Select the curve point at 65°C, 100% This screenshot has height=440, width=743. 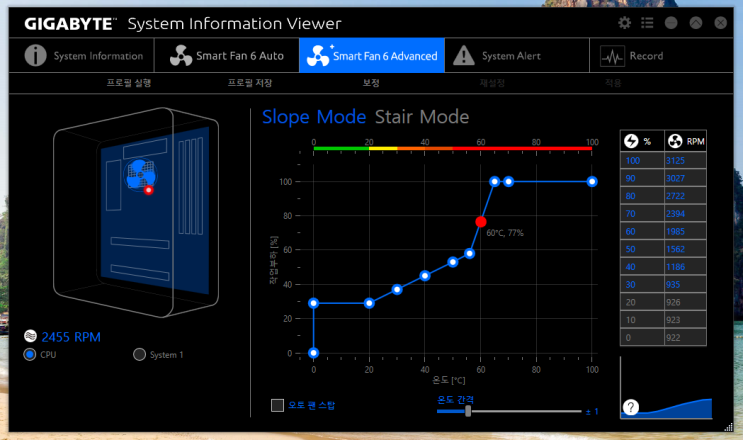point(495,181)
